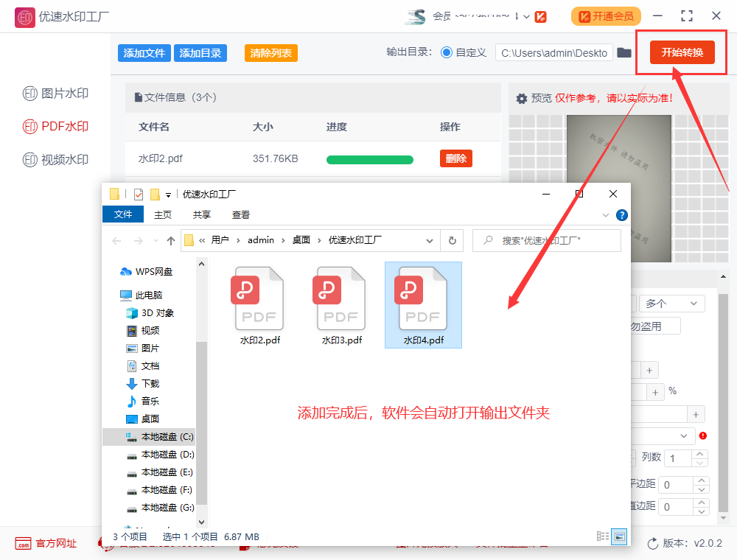737x560 pixels.
Task: Expand the Explorer address bar history dropdown
Action: point(429,240)
